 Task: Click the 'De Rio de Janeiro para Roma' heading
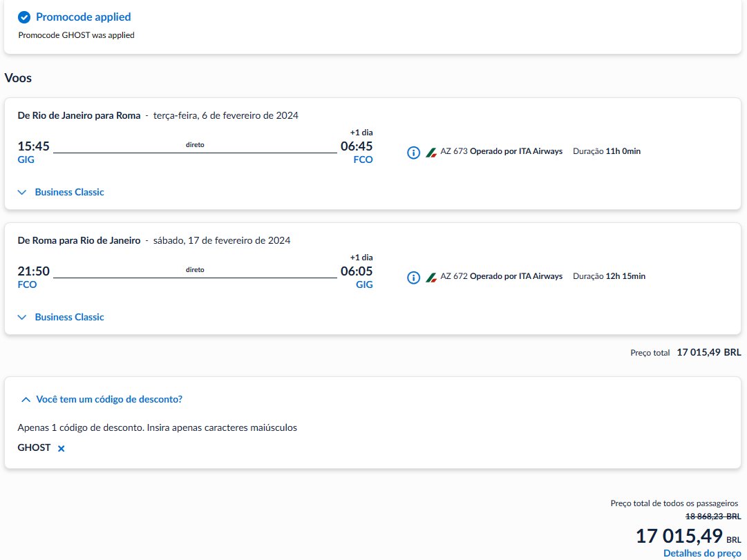coord(79,115)
